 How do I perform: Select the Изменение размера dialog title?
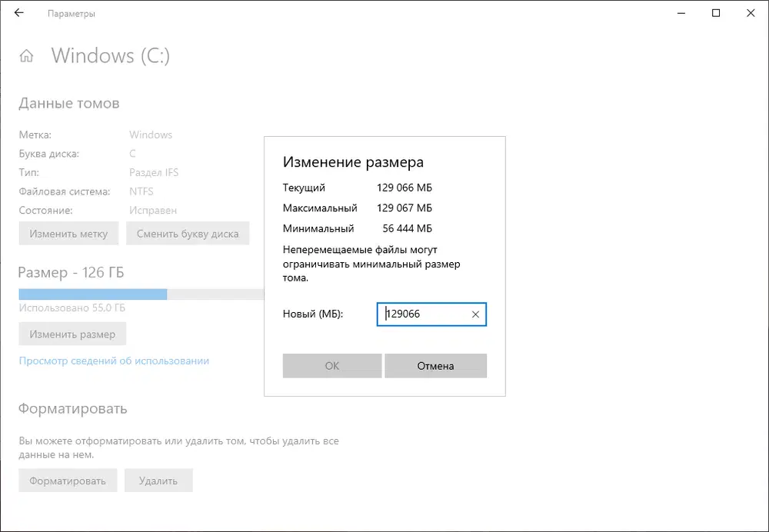353,162
